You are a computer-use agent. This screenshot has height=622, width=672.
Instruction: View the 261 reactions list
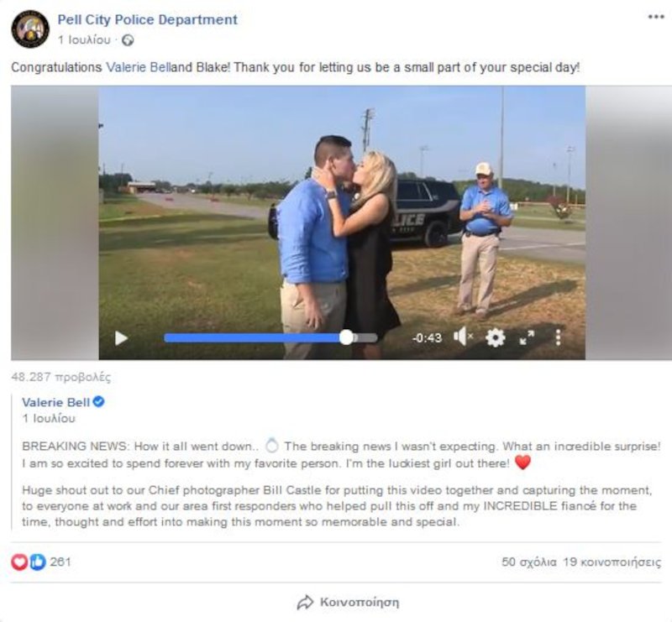coord(60,562)
